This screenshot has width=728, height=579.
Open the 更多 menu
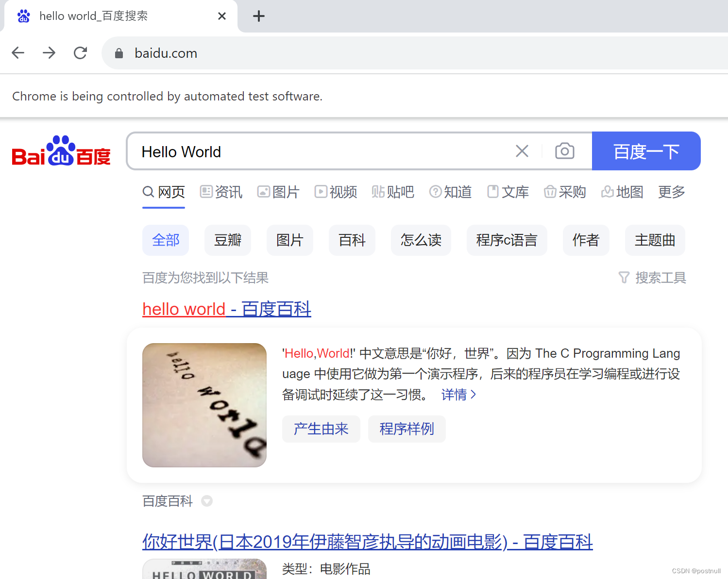click(672, 192)
